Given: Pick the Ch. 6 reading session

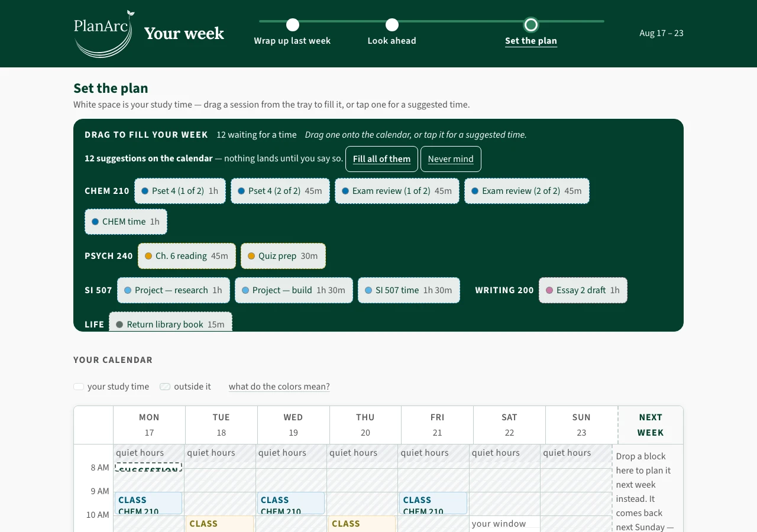Looking at the screenshot, I should pos(187,256).
